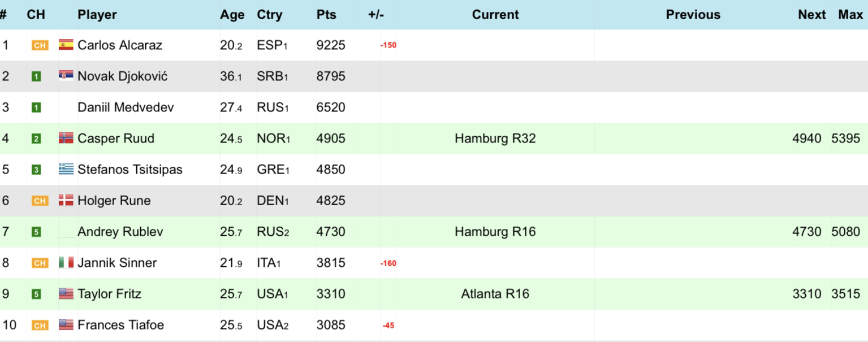This screenshot has width=868, height=342.
Task: Sort table by Pts column header
Action: 326,15
